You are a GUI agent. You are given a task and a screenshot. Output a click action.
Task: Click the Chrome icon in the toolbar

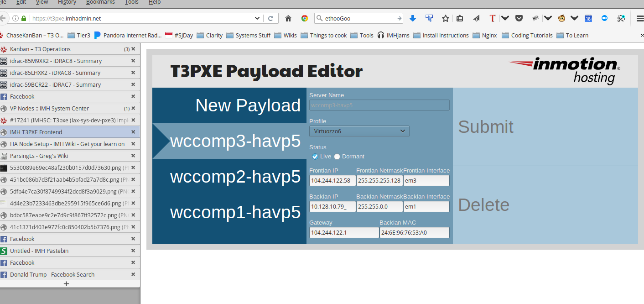[x=305, y=19]
